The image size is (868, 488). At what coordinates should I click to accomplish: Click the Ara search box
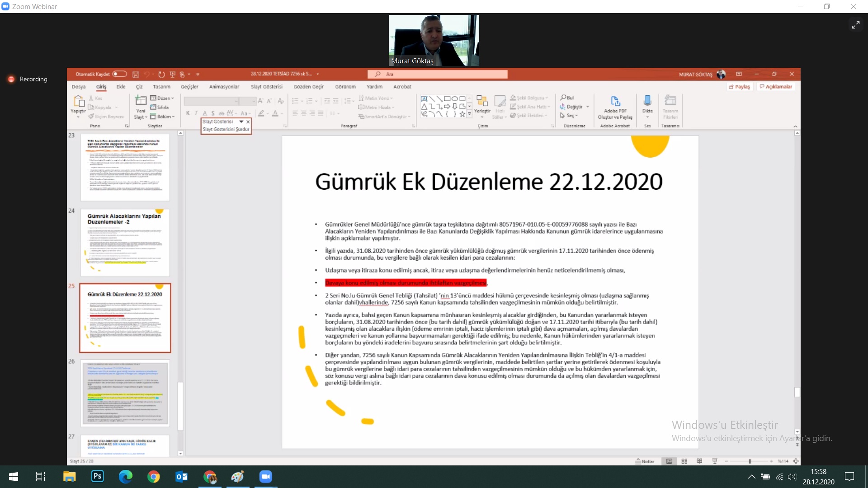438,74
